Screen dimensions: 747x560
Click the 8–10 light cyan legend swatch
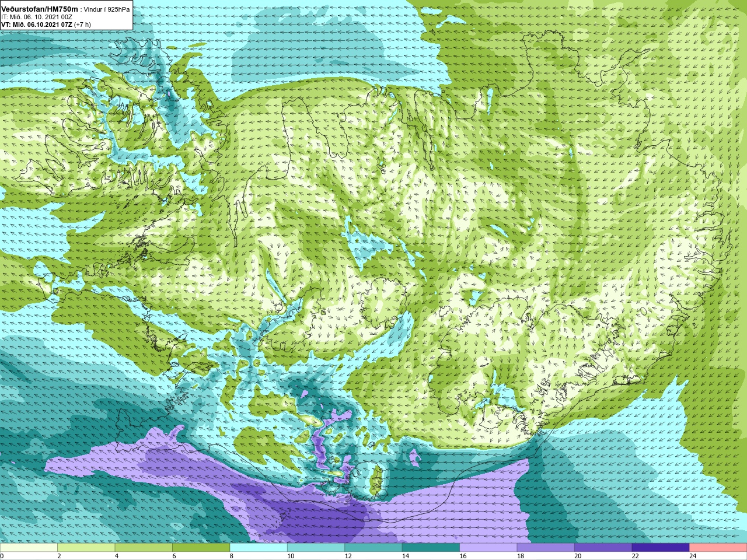click(x=259, y=548)
